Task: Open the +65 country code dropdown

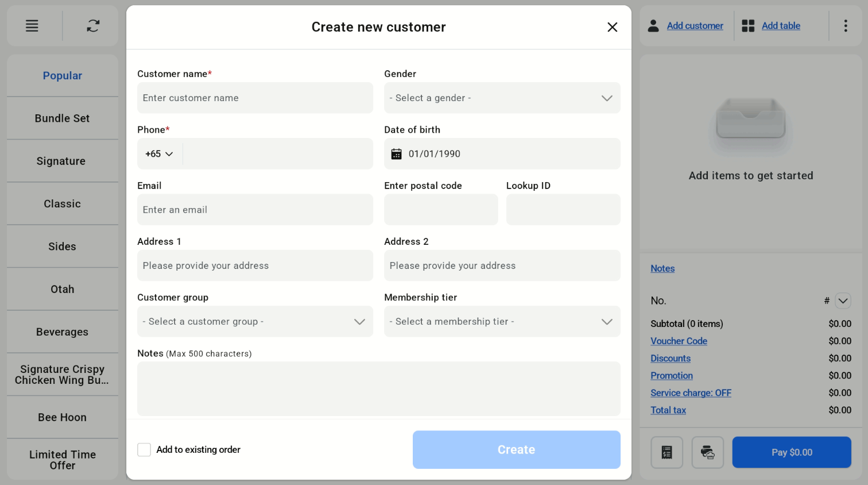Action: coord(159,154)
